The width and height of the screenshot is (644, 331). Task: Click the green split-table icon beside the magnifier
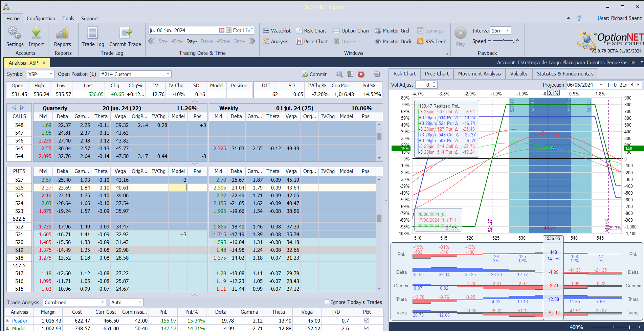click(x=350, y=74)
